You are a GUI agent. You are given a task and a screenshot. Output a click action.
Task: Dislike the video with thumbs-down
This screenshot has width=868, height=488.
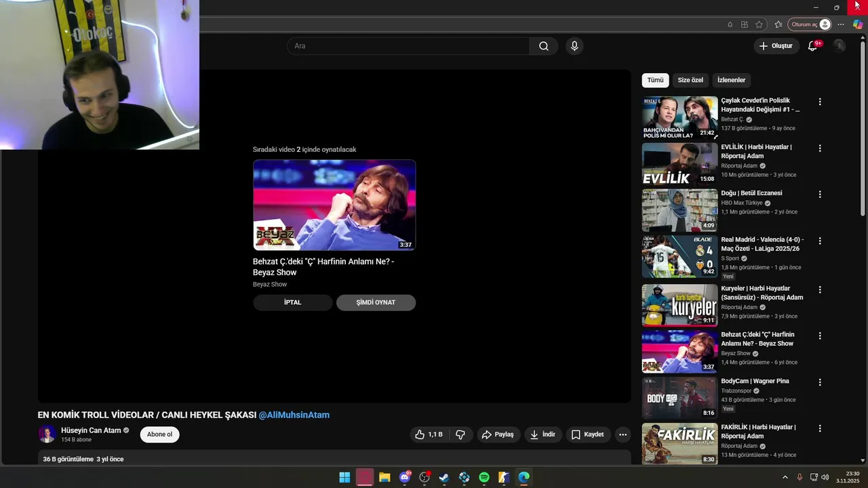460,434
